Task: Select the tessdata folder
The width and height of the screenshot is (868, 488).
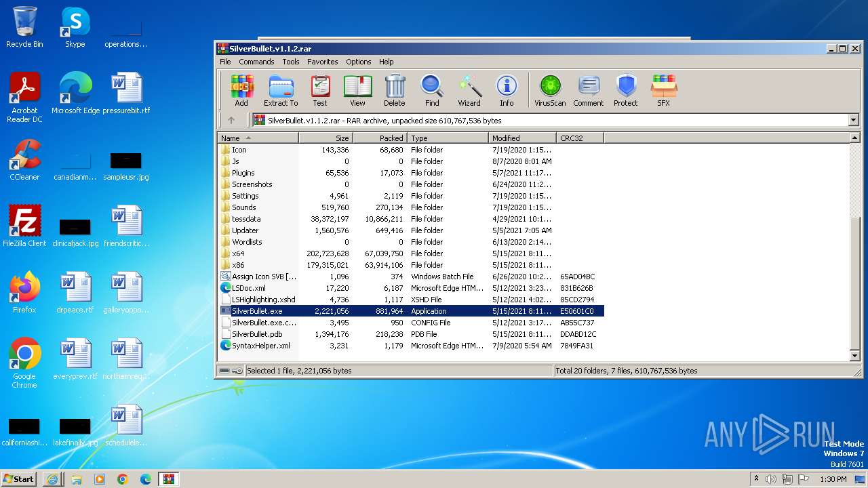Action: click(x=246, y=219)
